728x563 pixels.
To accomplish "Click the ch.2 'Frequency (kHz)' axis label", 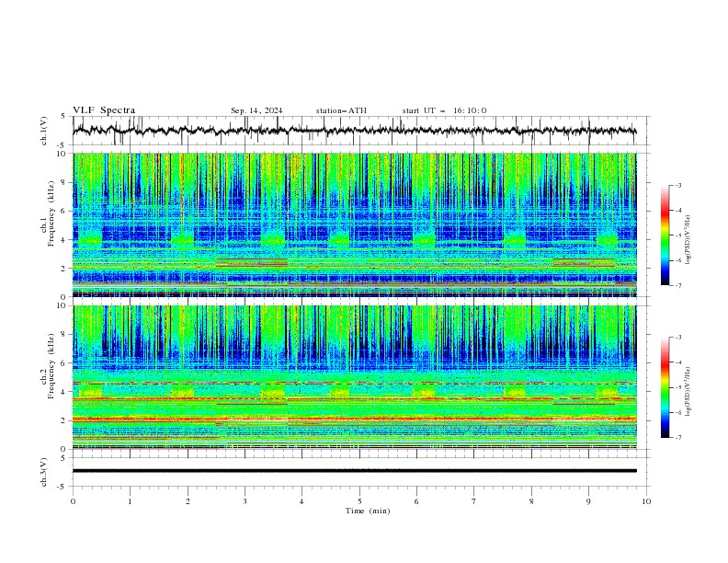I will (51, 365).
